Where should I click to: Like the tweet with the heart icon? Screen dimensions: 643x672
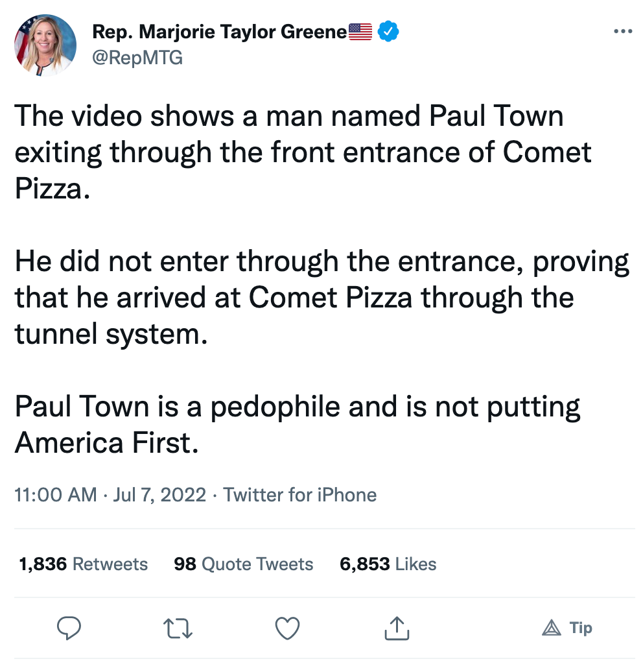[x=287, y=627]
